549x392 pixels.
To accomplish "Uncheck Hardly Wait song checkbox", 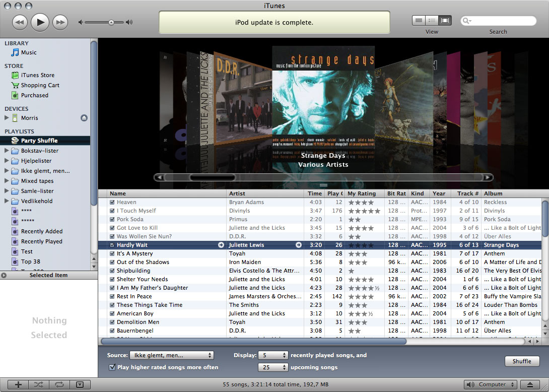I will 112,245.
